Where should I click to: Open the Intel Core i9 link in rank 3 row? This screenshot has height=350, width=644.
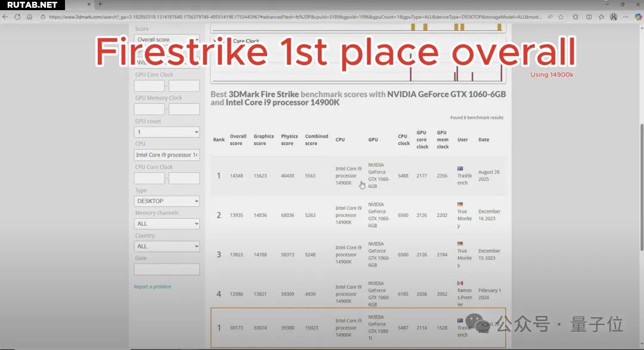pos(348,255)
